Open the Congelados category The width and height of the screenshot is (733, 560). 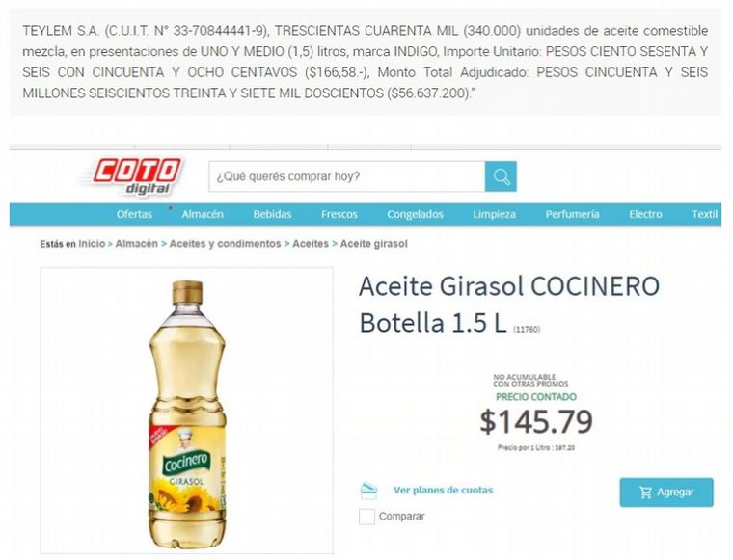(x=415, y=214)
